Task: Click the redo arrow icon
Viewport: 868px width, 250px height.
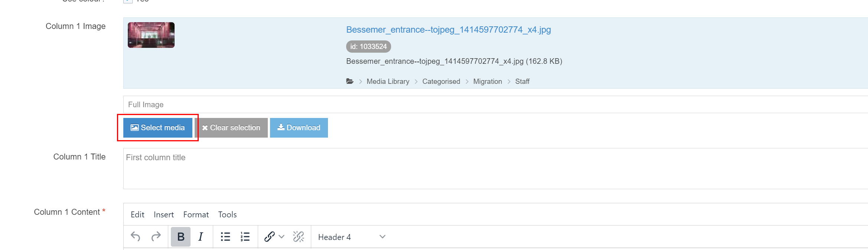Action: pyautogui.click(x=156, y=237)
